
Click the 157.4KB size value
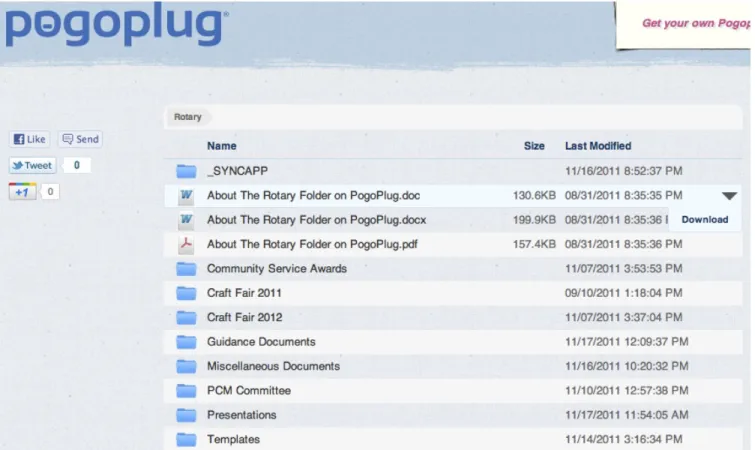click(534, 244)
